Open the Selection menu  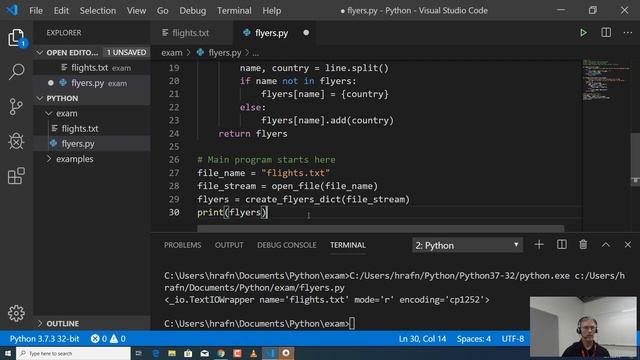point(98,10)
